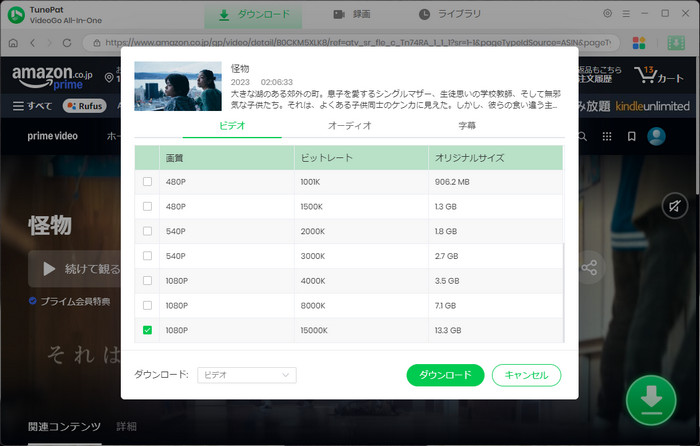Click the TunePat app logo icon
Image resolution: width=700 pixels, height=446 pixels.
click(17, 15)
